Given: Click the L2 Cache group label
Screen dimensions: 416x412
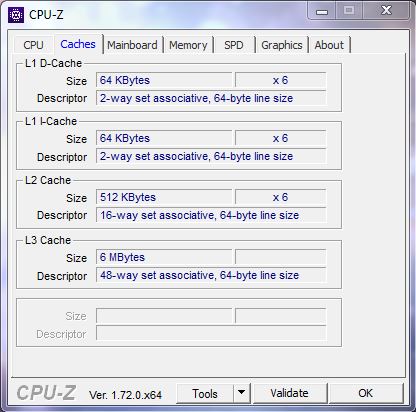Looking at the screenshot, I should [48, 180].
